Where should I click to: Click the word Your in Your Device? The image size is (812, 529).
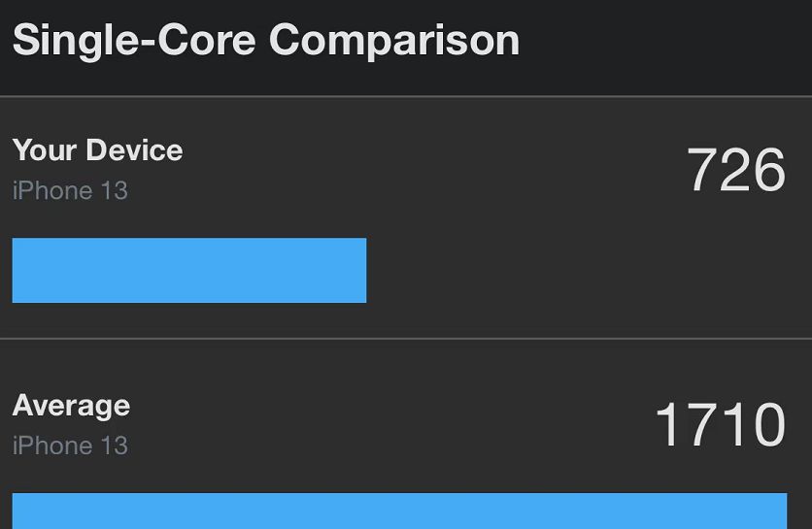coord(45,150)
